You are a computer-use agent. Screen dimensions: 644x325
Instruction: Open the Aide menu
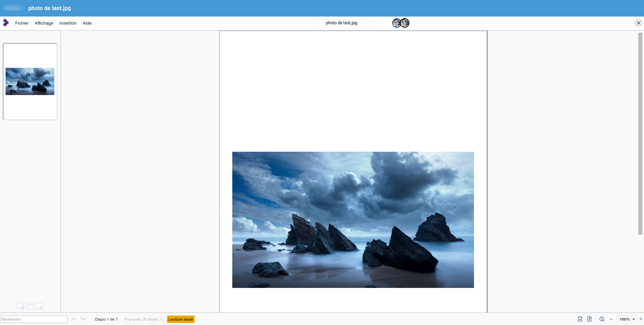click(x=87, y=23)
